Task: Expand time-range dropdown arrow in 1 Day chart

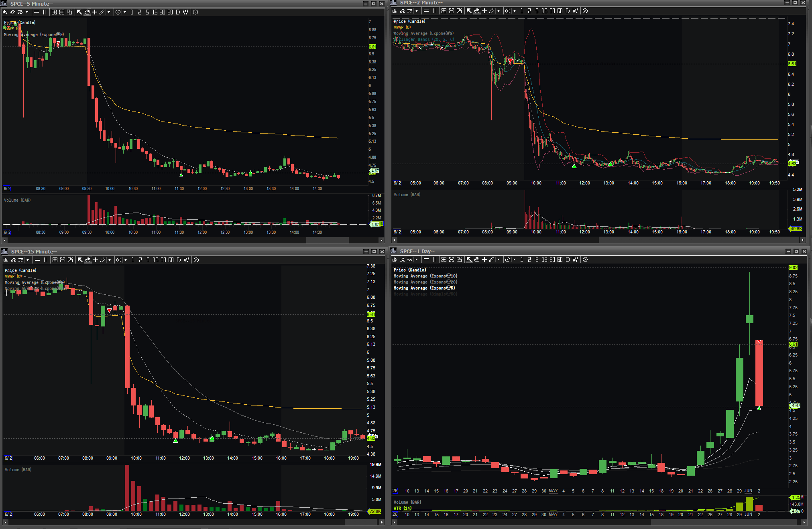Action: pyautogui.click(x=515, y=259)
